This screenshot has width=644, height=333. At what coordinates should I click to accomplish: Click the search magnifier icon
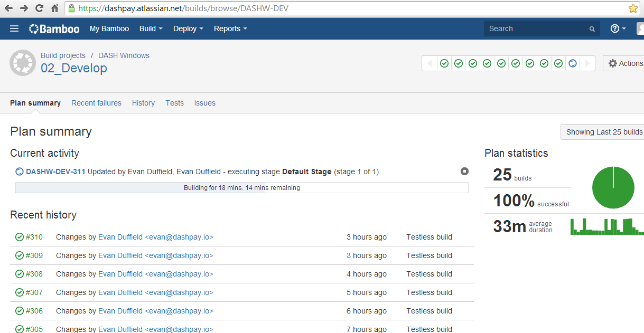click(592, 29)
